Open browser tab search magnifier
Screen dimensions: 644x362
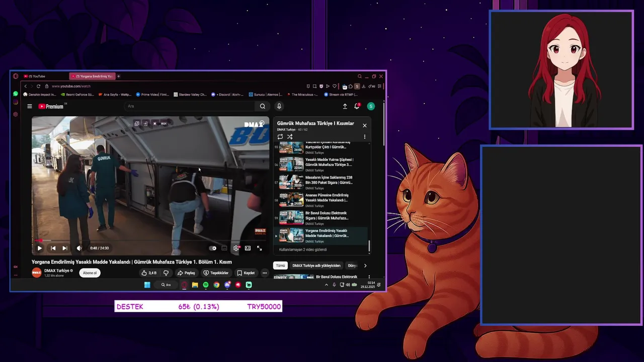(360, 76)
